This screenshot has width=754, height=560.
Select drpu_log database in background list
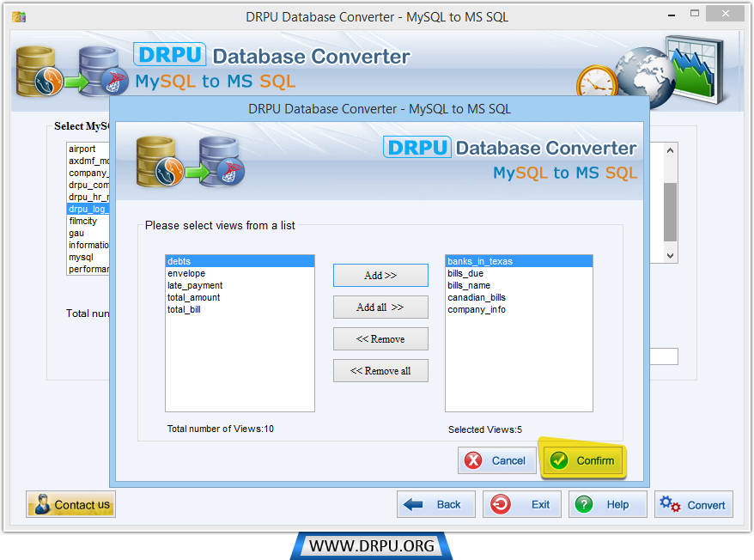point(88,209)
